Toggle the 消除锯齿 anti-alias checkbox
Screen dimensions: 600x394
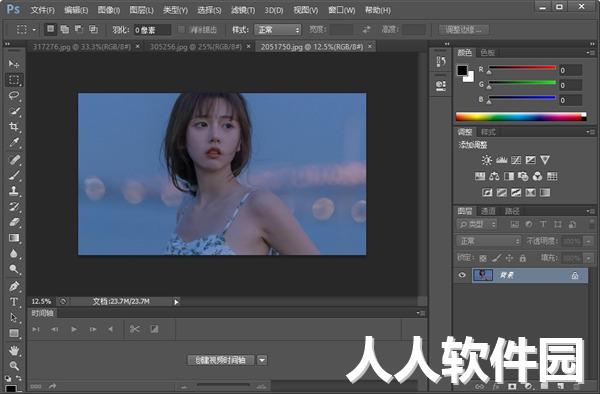coord(181,29)
